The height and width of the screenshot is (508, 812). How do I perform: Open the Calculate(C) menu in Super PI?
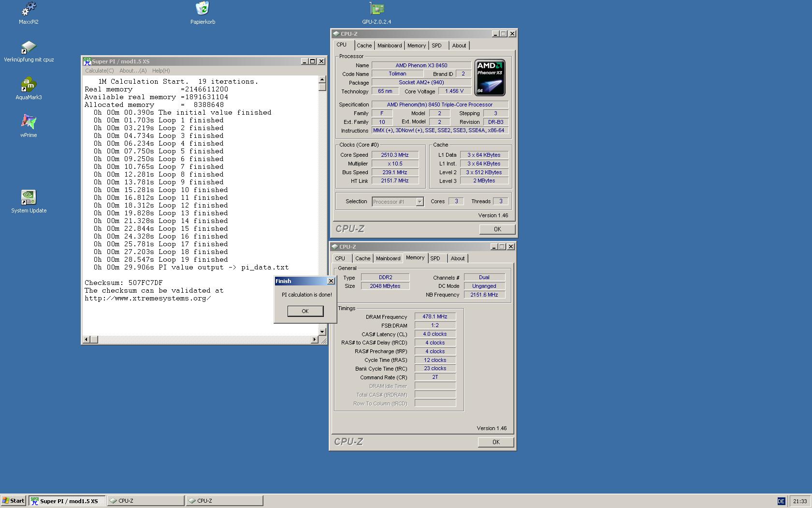point(100,71)
